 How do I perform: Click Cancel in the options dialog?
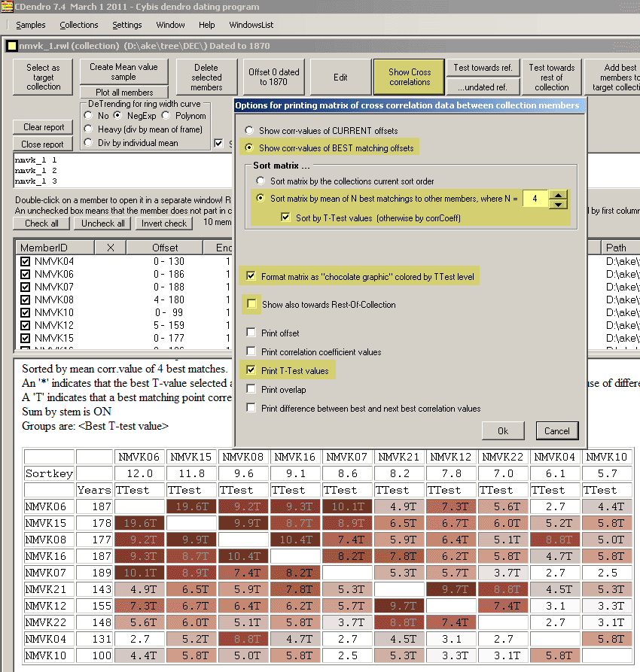(x=557, y=430)
